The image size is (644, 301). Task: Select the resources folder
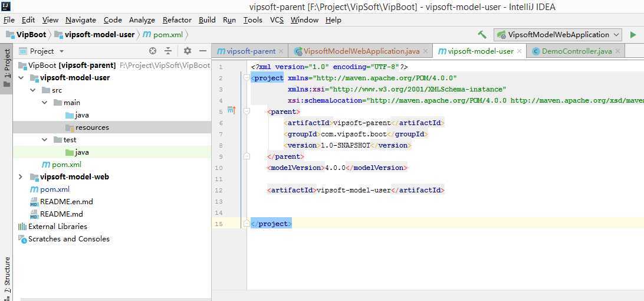point(87,127)
